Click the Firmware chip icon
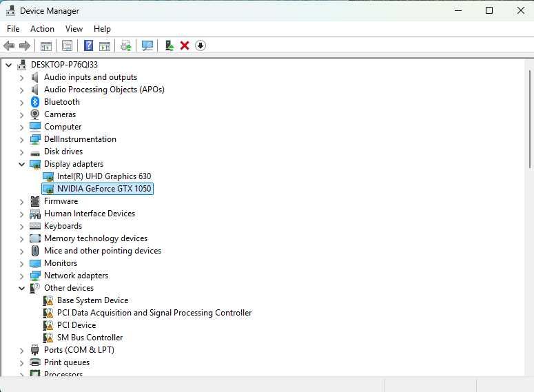 coord(34,201)
